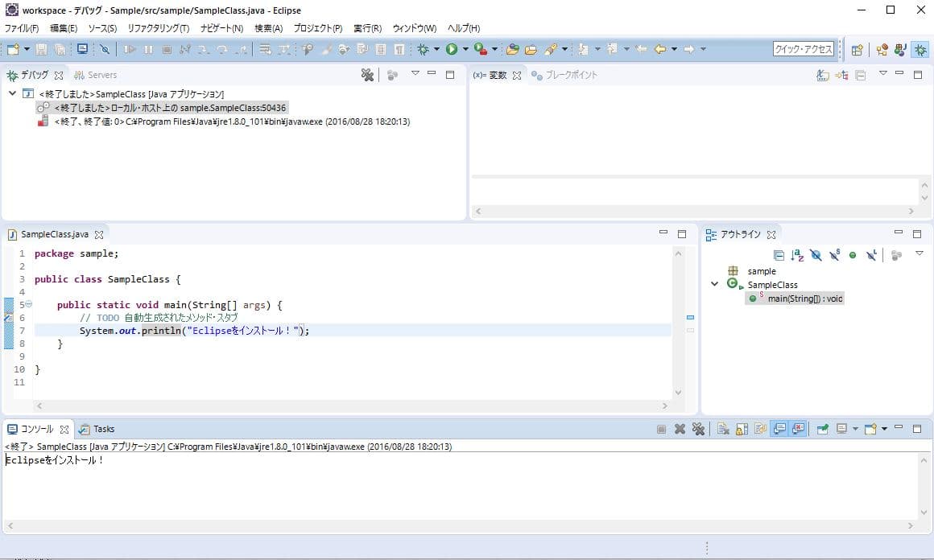This screenshot has width=934, height=560.
Task: Click the Clear Console icon
Action: (x=723, y=430)
